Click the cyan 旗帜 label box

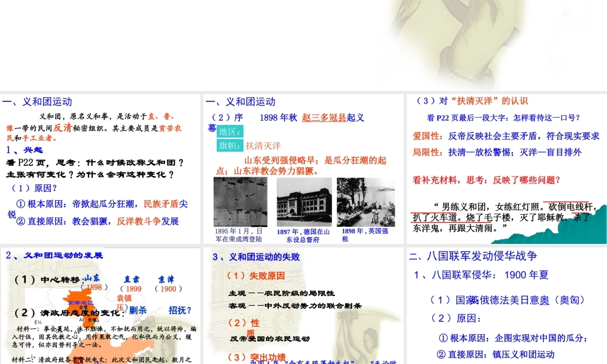[230, 146]
